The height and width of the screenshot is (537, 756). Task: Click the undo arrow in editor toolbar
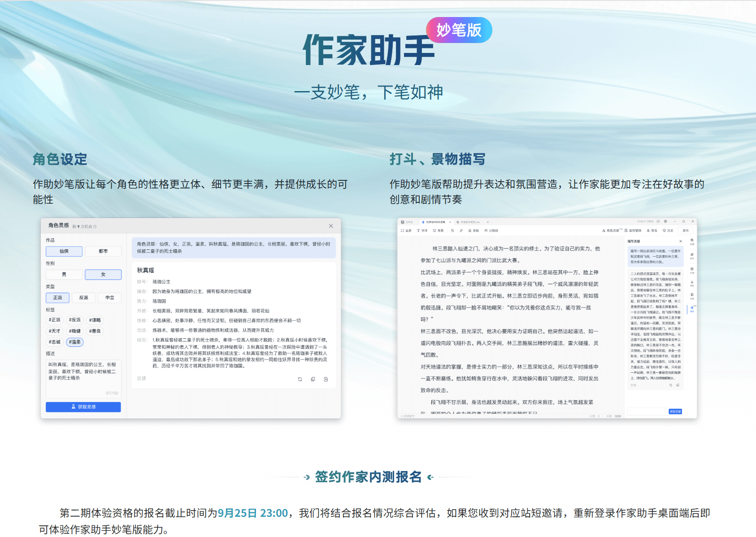point(452,231)
